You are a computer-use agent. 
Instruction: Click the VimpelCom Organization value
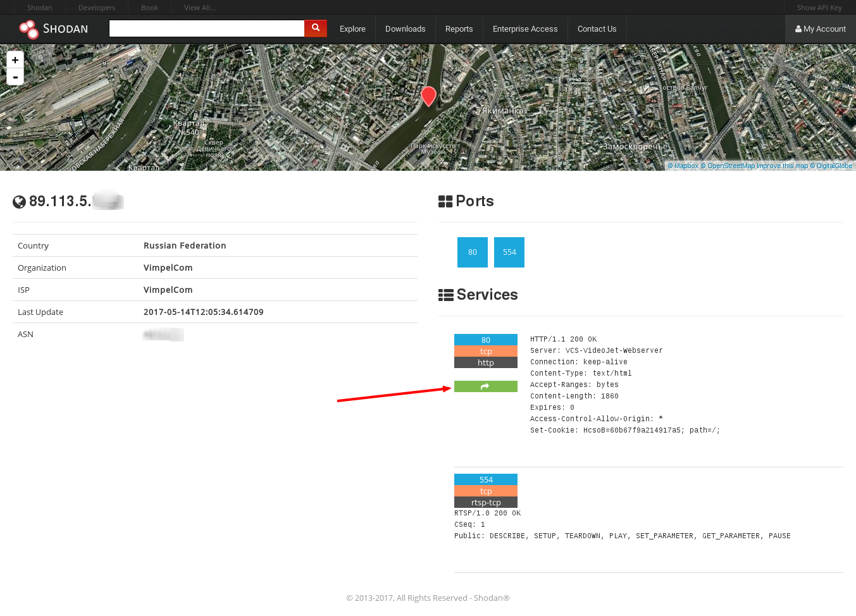coord(168,268)
